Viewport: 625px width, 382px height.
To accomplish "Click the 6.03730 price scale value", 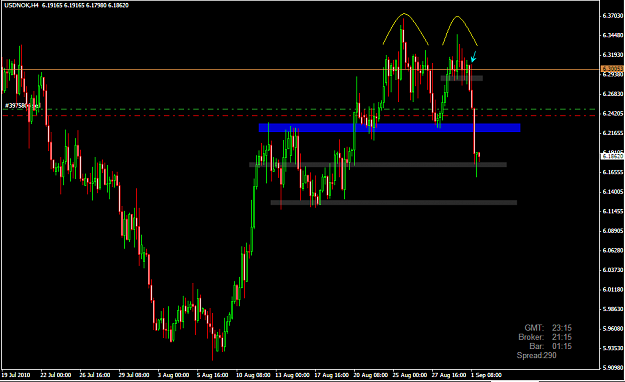I will click(x=613, y=270).
